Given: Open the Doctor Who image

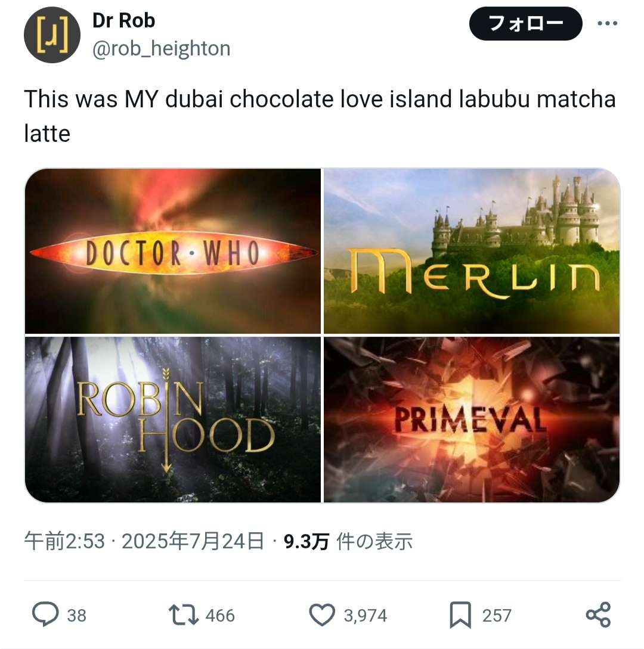Looking at the screenshot, I should 173,251.
